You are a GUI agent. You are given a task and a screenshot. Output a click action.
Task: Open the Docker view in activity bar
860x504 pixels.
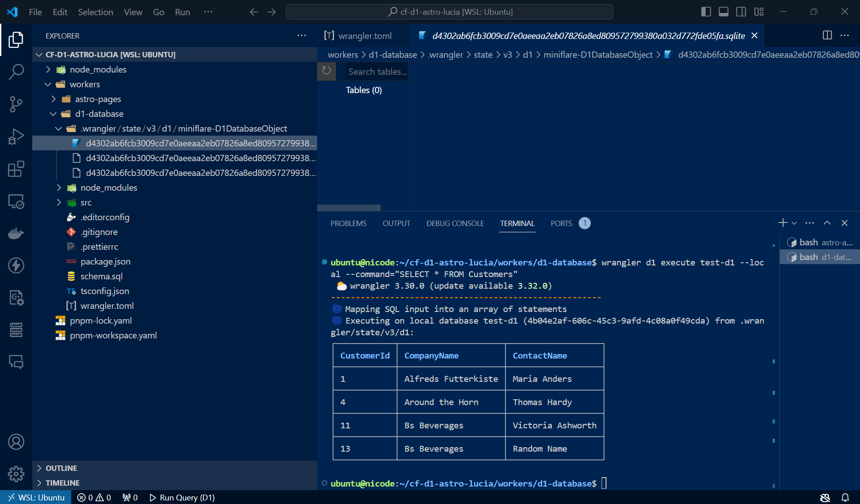pyautogui.click(x=16, y=233)
